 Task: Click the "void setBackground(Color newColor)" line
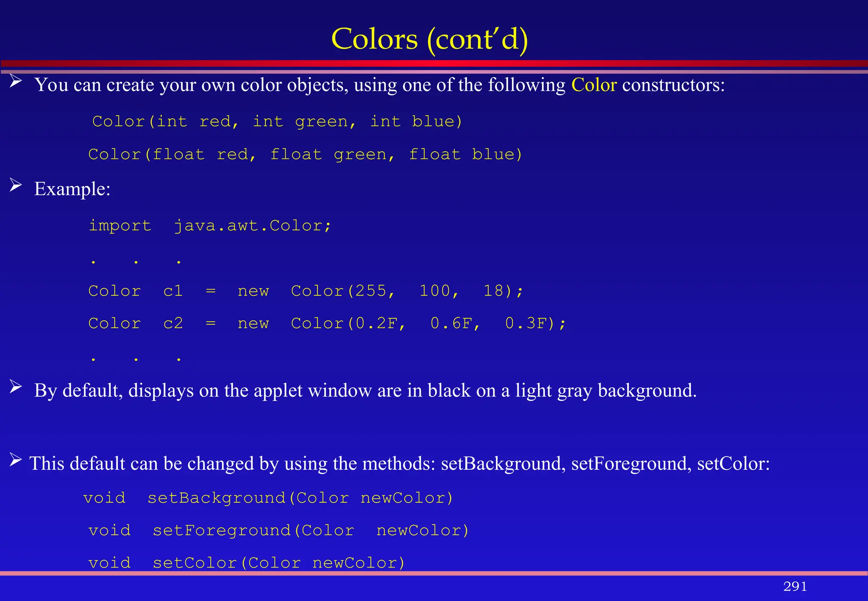pos(268,498)
